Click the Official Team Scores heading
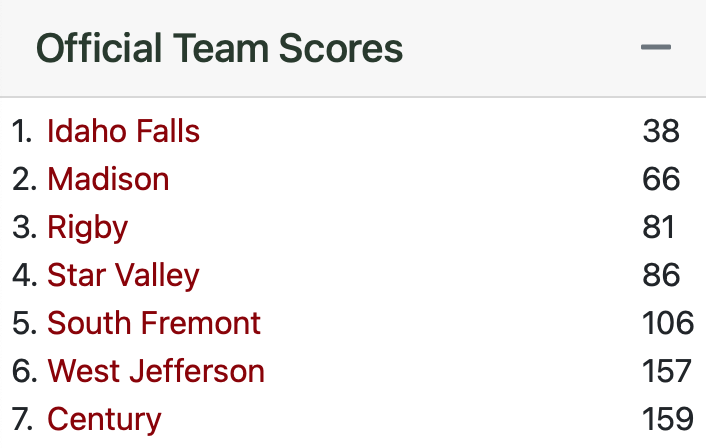The width and height of the screenshot is (706, 448). (220, 48)
